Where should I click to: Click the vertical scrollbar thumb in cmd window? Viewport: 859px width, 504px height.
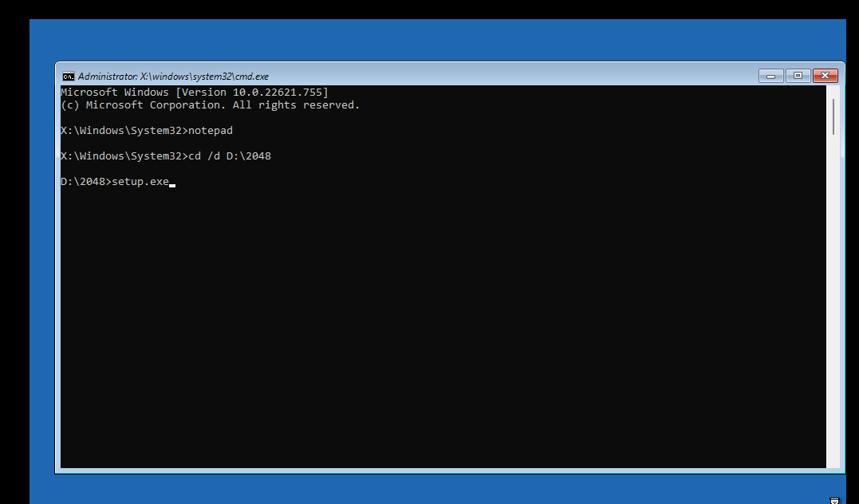coord(833,116)
